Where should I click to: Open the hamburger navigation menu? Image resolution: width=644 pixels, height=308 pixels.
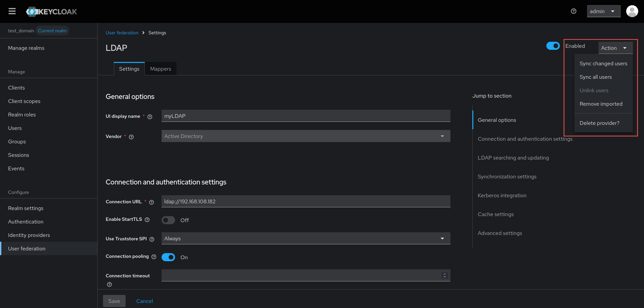[12, 11]
